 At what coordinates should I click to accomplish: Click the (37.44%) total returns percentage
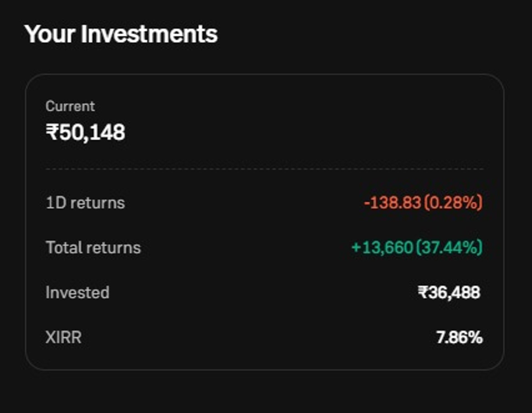[449, 247]
